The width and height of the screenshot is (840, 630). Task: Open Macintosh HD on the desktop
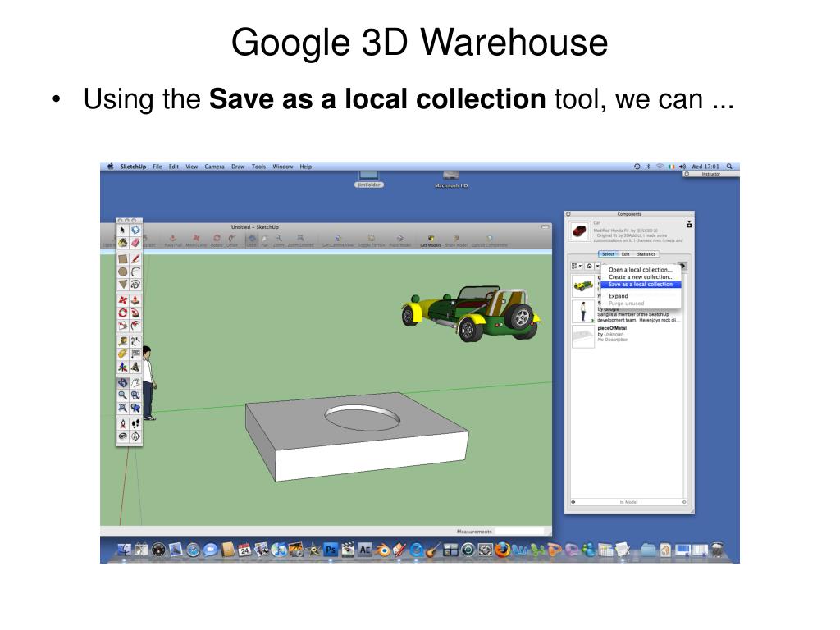click(x=451, y=180)
